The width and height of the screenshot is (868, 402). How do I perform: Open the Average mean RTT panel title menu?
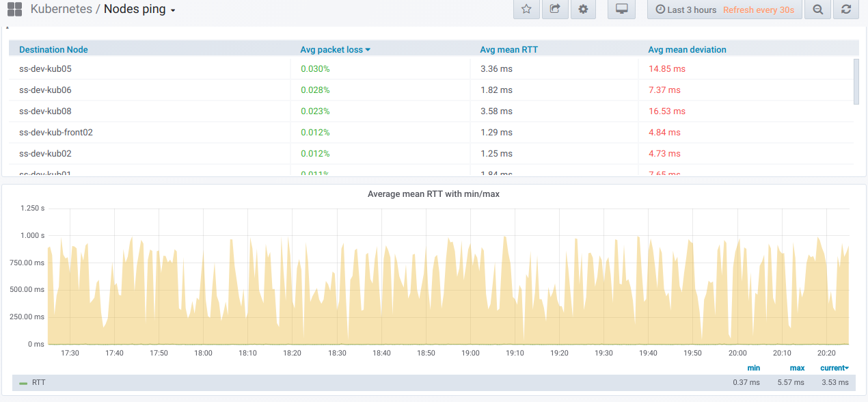click(433, 194)
